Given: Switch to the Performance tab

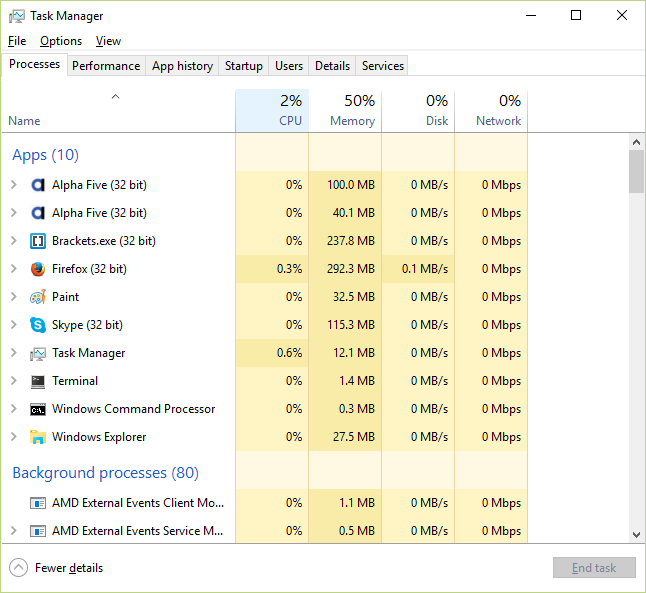Looking at the screenshot, I should coord(106,66).
